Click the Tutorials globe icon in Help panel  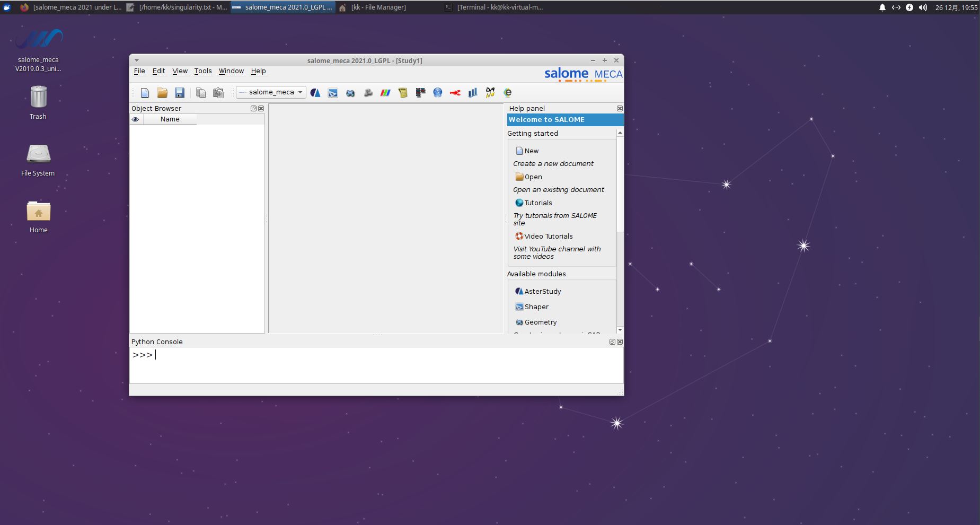pos(519,203)
